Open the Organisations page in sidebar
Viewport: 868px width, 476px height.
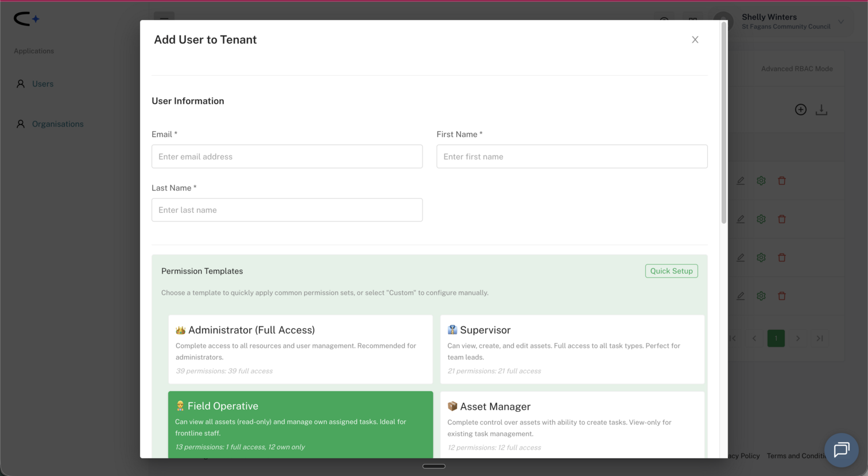coord(57,124)
